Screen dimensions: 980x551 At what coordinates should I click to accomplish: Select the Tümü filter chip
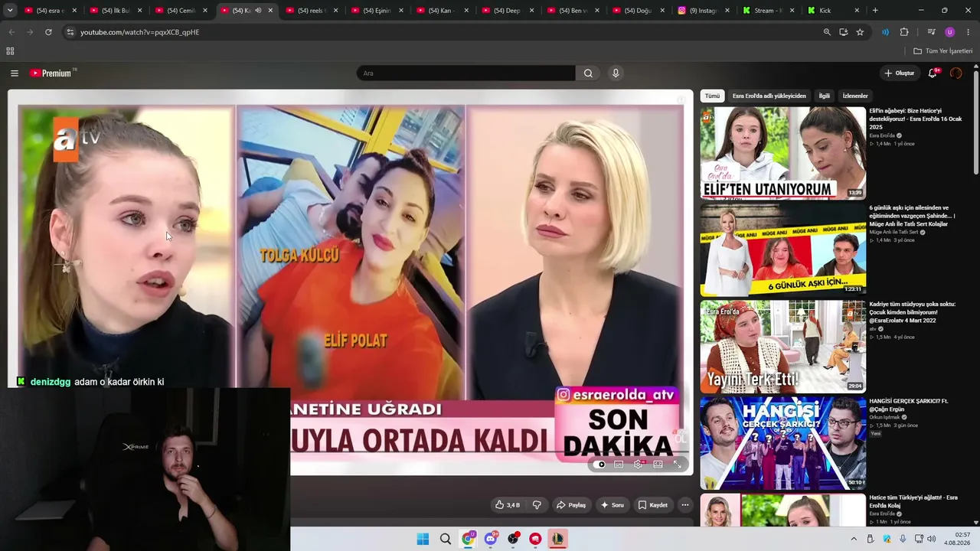(712, 96)
